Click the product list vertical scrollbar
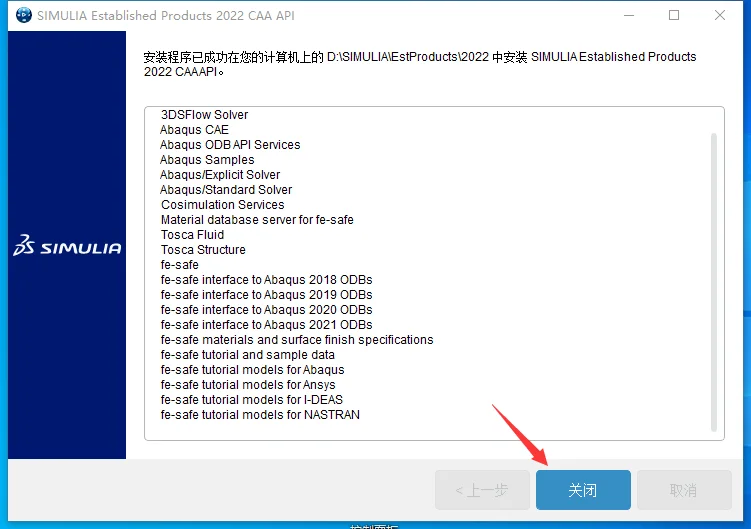Screen dimensions: 751x529 714,283
